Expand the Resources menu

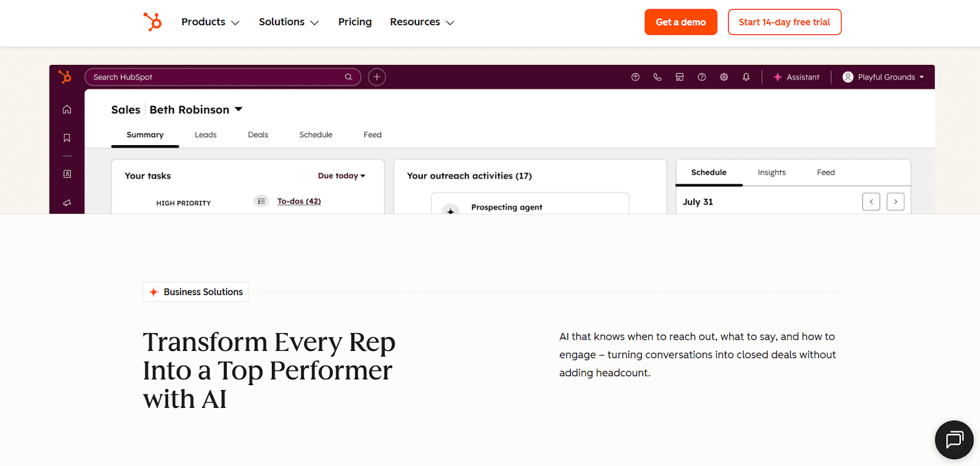(x=422, y=22)
